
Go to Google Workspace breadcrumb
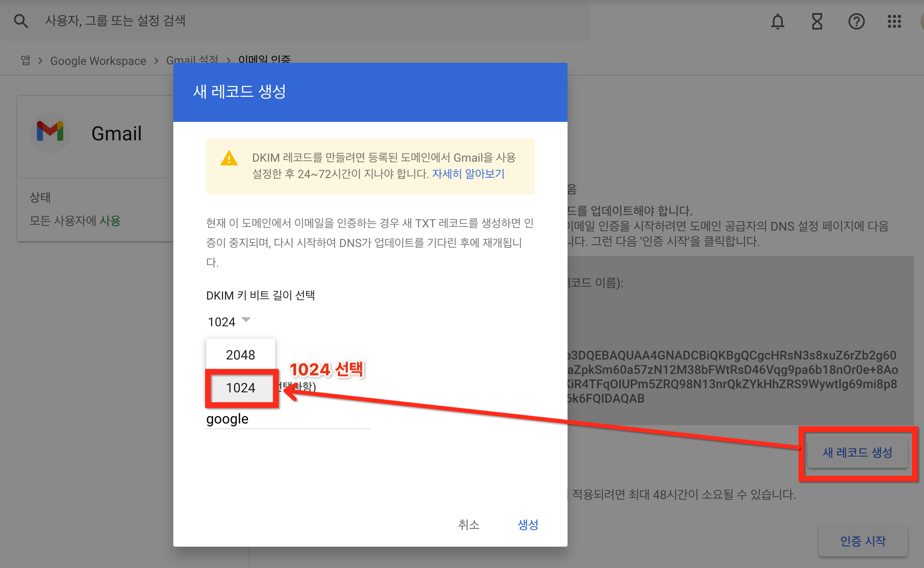pyautogui.click(x=98, y=61)
